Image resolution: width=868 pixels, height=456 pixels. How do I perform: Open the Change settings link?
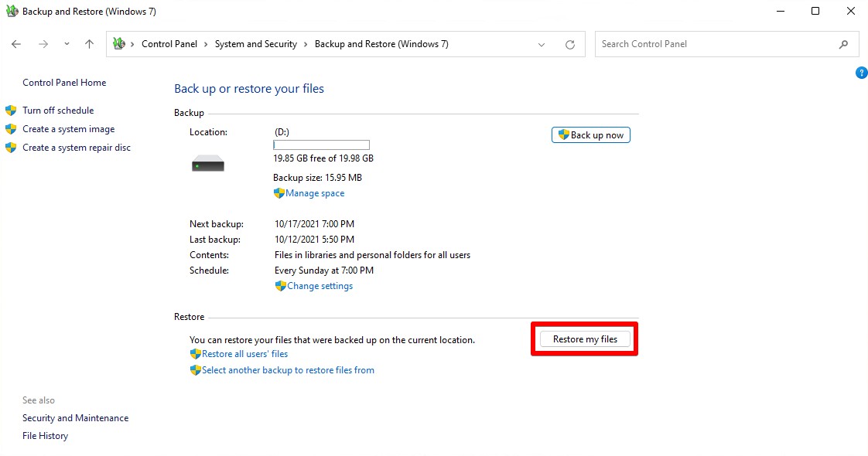pyautogui.click(x=320, y=285)
